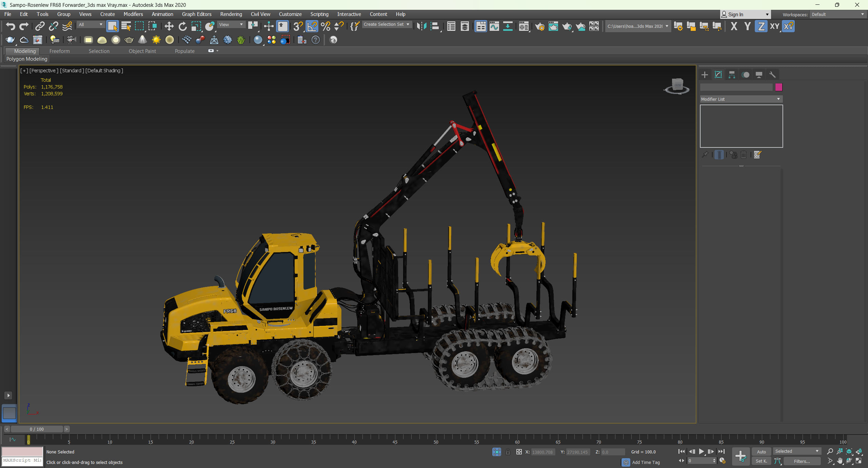Click Add Time Tag

646,462
